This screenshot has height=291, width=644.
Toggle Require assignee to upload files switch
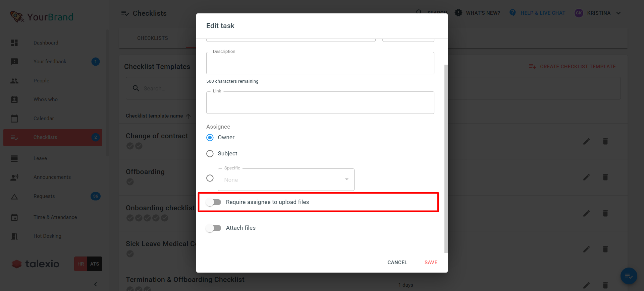pos(214,202)
